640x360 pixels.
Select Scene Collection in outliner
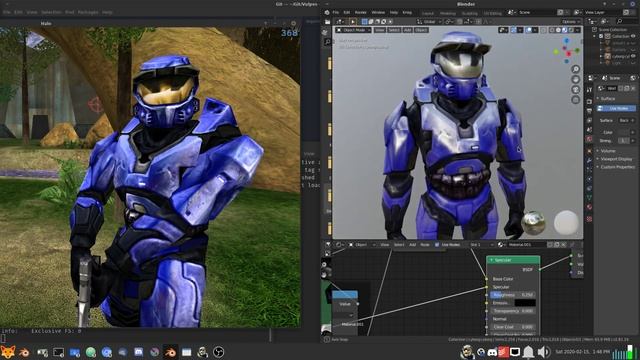(x=612, y=30)
